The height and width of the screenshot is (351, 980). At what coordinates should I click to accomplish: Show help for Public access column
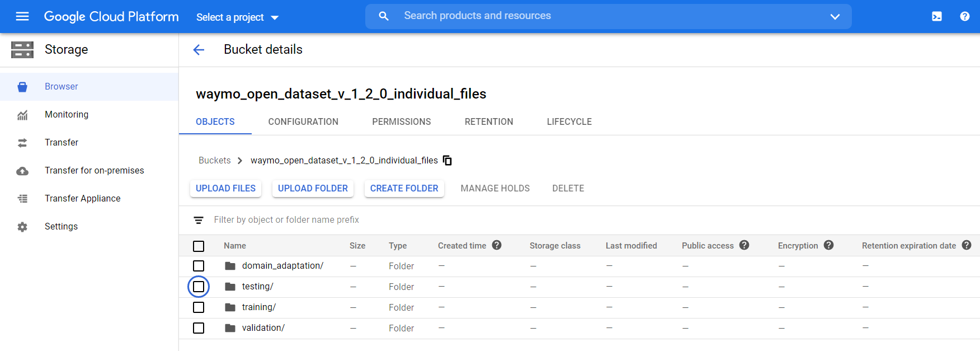tap(744, 245)
